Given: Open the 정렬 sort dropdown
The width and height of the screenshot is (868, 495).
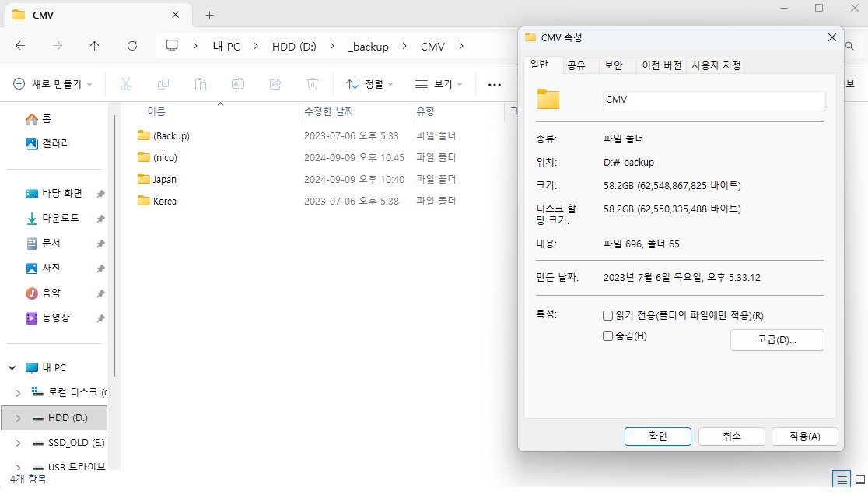Looking at the screenshot, I should [x=369, y=84].
